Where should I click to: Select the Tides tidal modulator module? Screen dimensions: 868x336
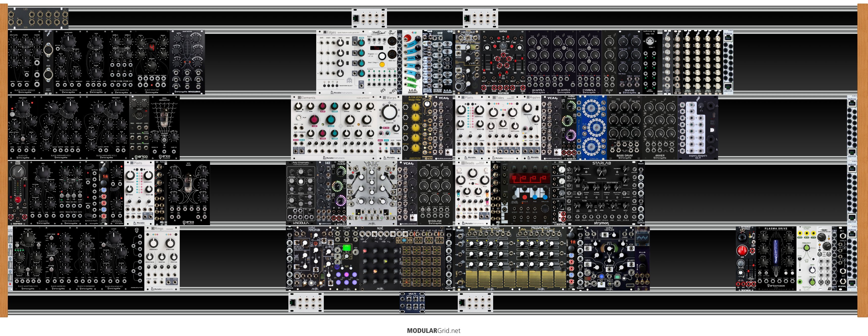(503, 128)
